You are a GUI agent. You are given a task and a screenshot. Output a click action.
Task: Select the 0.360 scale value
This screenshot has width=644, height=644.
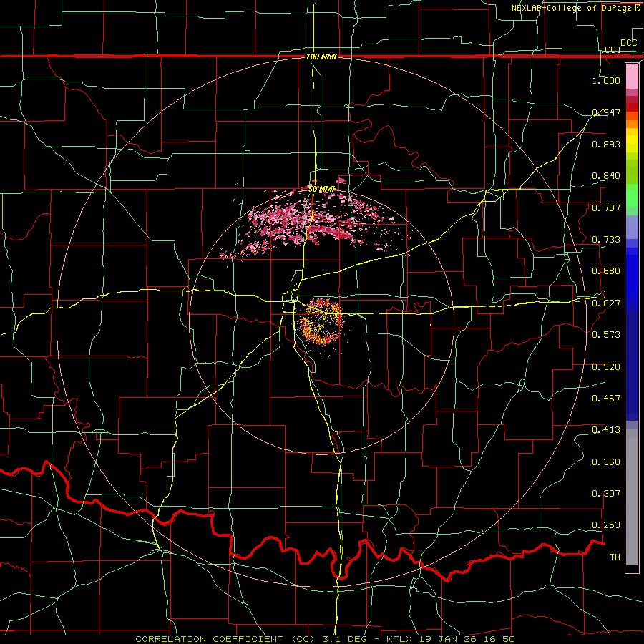[x=606, y=462]
